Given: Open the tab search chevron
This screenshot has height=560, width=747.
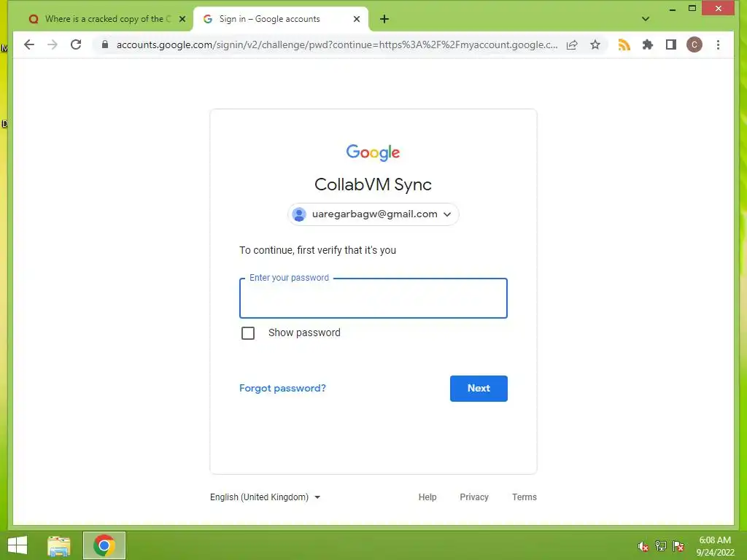Looking at the screenshot, I should (645, 19).
